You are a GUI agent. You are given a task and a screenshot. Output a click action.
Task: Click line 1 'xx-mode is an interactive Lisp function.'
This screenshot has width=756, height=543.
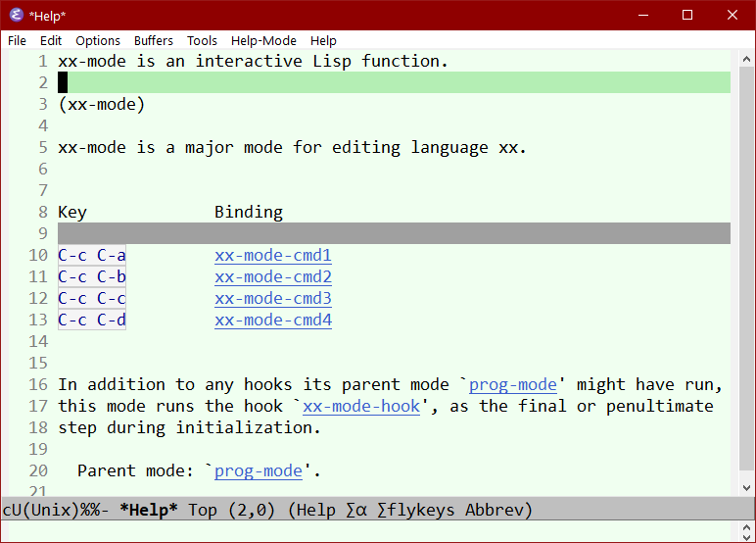tap(253, 62)
